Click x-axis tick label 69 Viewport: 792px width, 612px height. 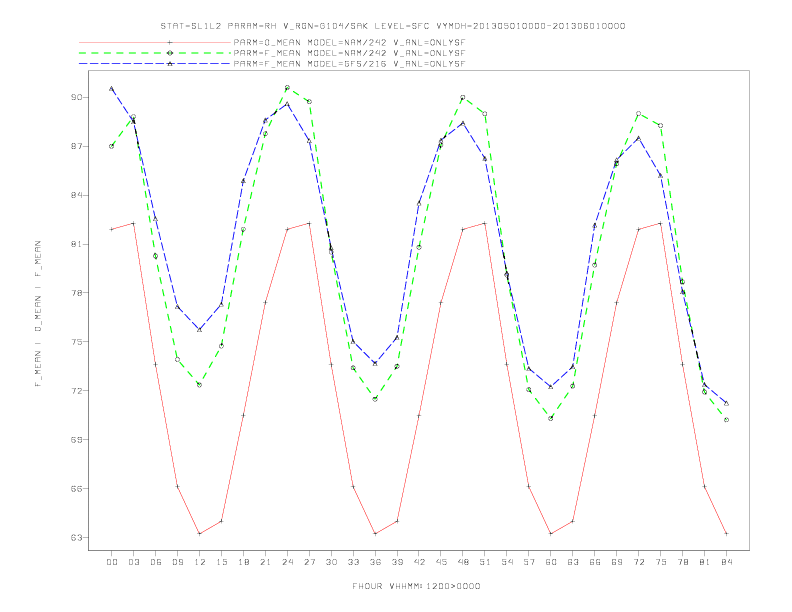[x=617, y=562]
